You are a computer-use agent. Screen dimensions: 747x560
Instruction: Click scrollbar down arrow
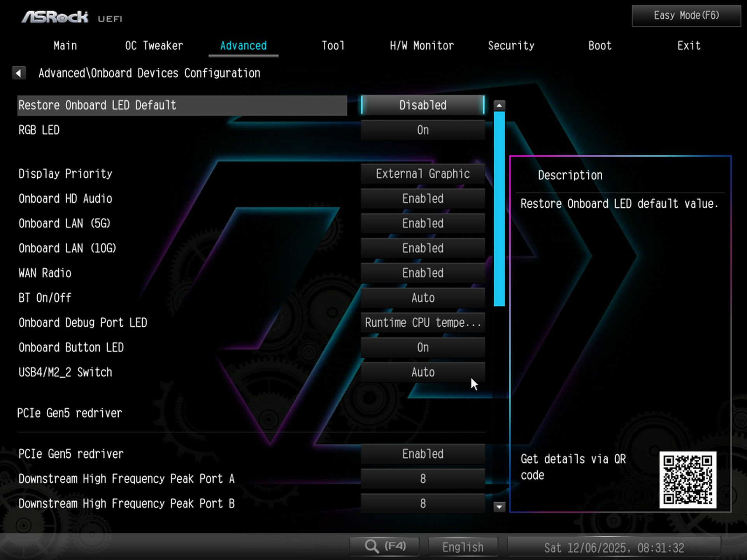(x=499, y=506)
